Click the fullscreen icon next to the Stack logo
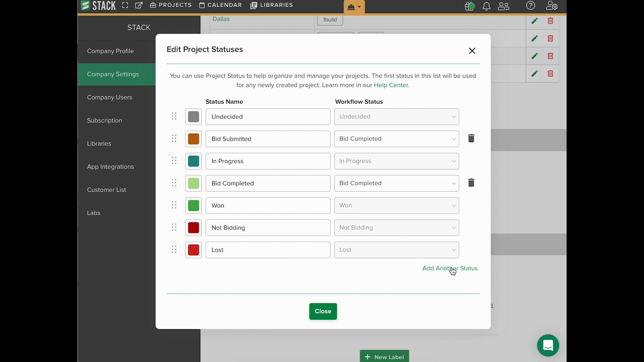Image resolution: width=644 pixels, height=362 pixels. [125, 5]
